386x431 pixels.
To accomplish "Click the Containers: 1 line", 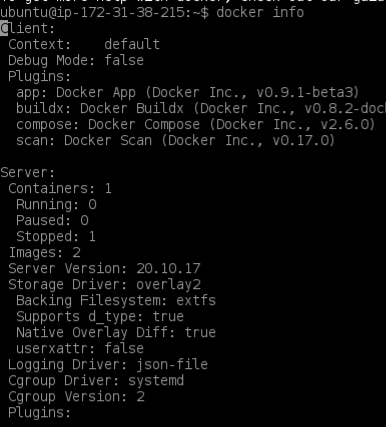I will click(60, 189).
